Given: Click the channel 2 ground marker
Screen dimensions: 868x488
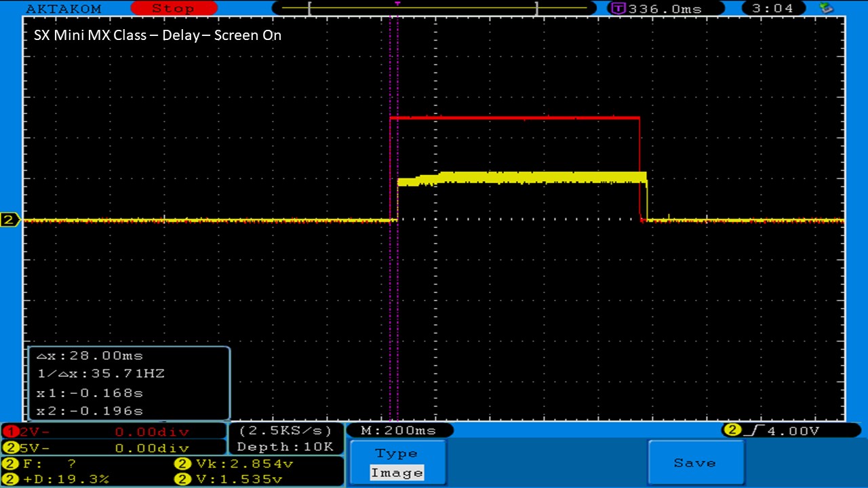Looking at the screenshot, I should pyautogui.click(x=9, y=220).
